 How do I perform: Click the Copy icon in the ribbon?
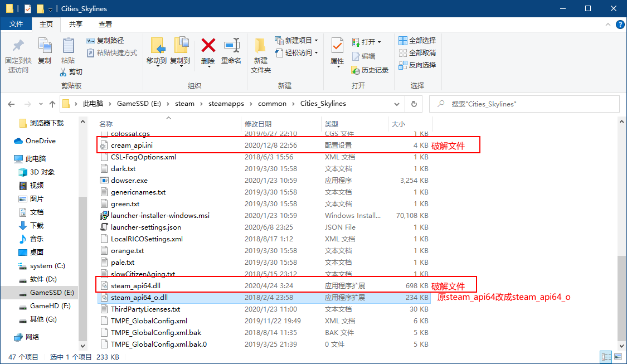[45, 46]
